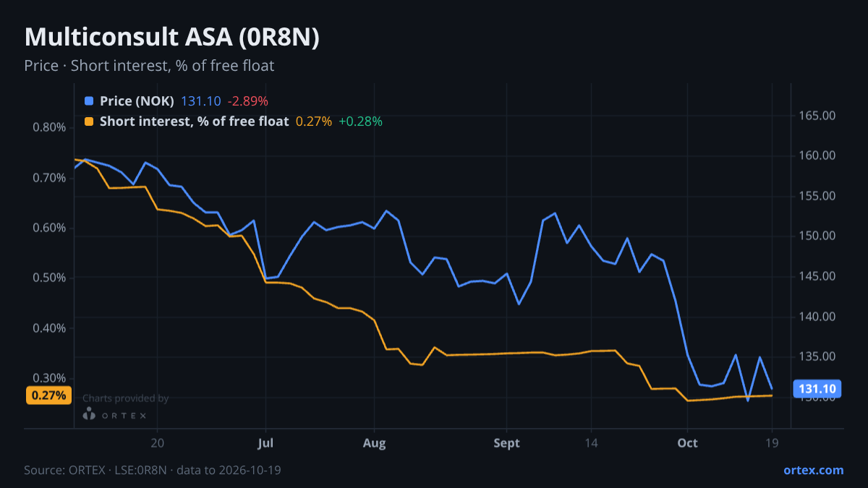This screenshot has width=868, height=488.
Task: Click the 19 x-axis date label
Action: 772,443
